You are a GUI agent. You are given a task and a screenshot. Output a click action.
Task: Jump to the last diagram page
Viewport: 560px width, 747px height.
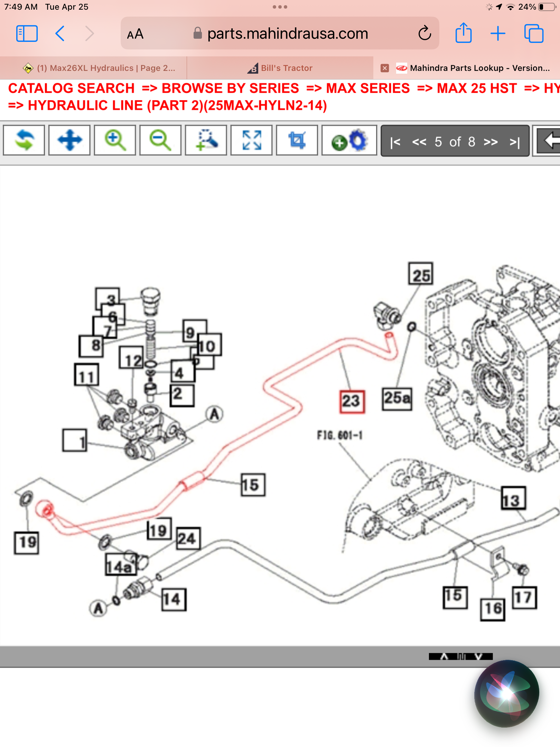515,142
